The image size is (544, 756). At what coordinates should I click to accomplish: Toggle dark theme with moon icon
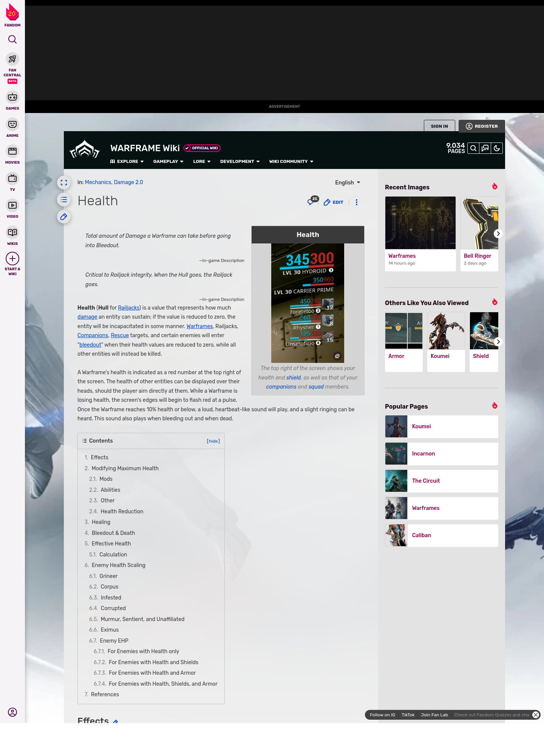[497, 148]
